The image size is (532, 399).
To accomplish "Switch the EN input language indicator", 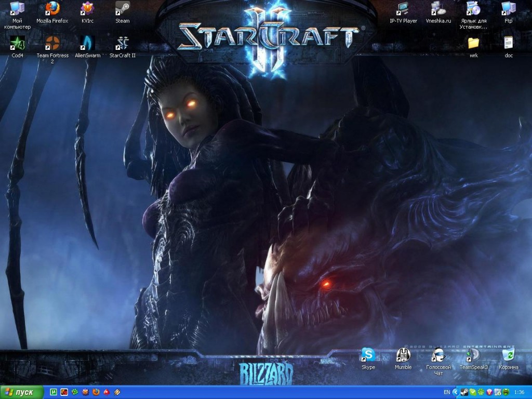I will pos(447,392).
